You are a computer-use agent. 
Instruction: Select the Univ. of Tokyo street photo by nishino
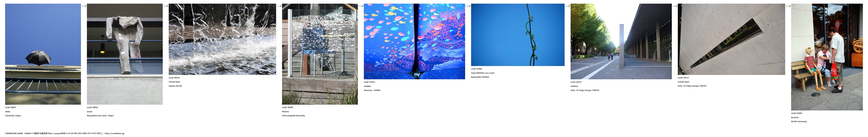621,41
